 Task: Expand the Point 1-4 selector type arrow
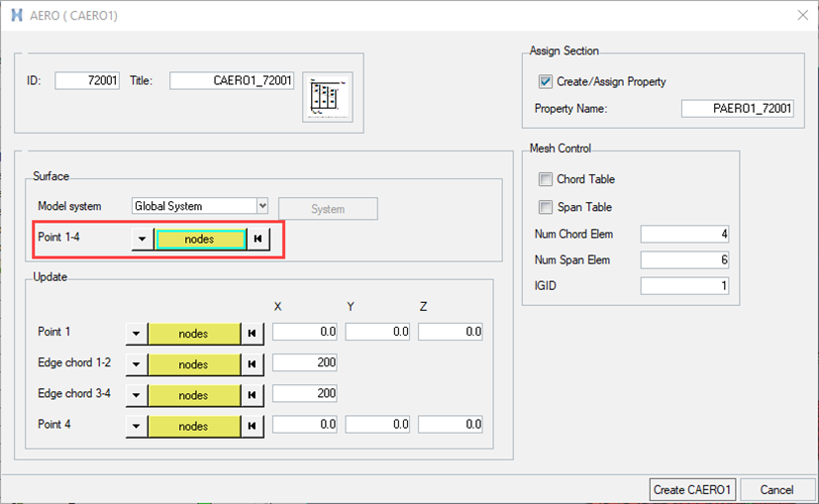(x=143, y=239)
